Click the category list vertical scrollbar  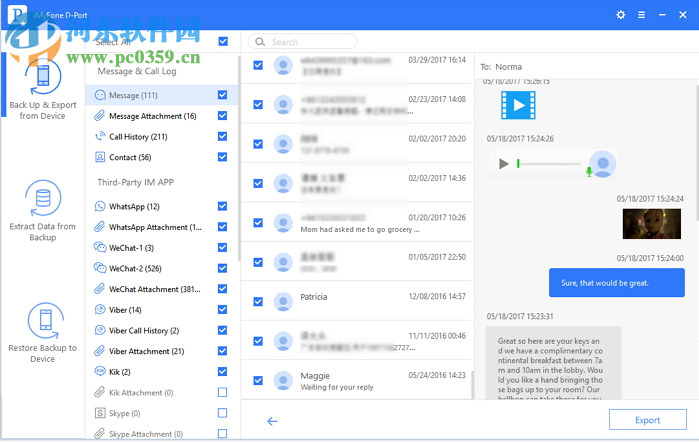coord(239,158)
